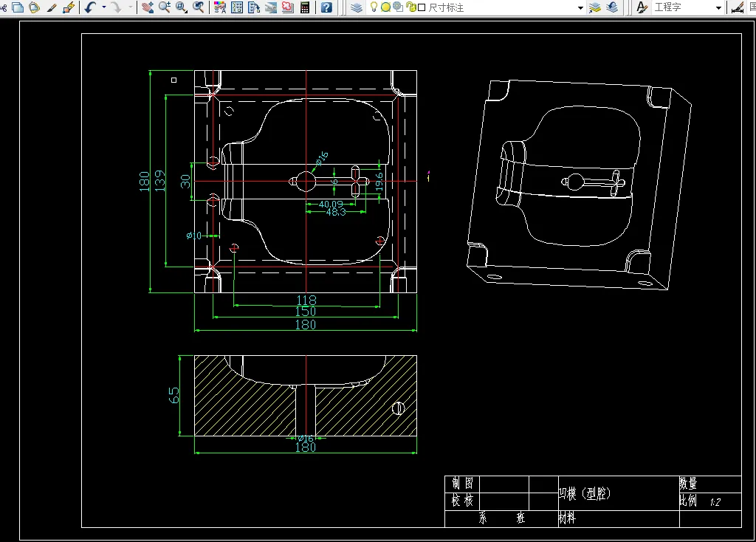Toggle viewport freeze icon for current layer
The height and width of the screenshot is (542, 756).
point(398,7)
